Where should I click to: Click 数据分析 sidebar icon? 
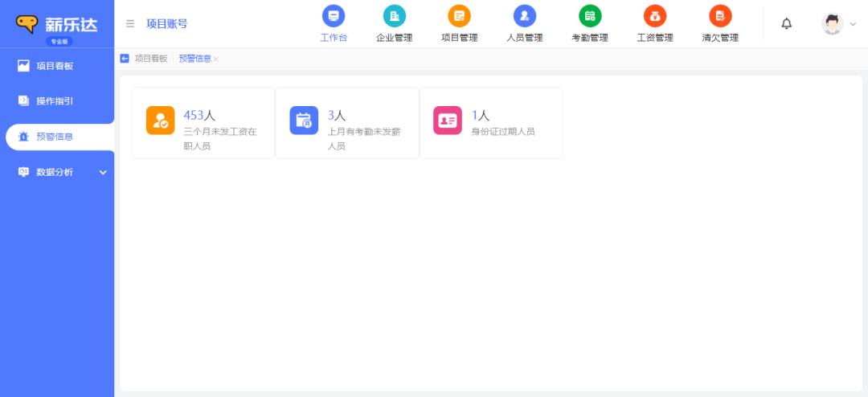[23, 172]
